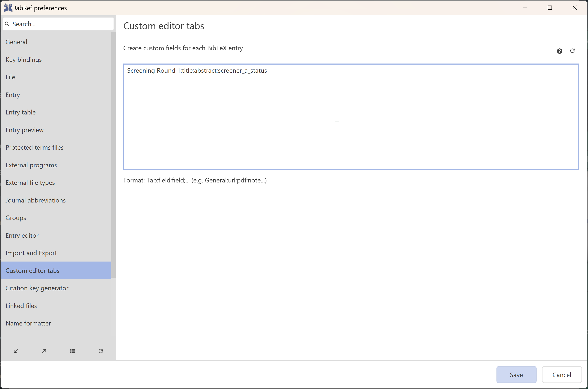Image resolution: width=588 pixels, height=389 pixels.
Task: Select Protected terms files section
Action: [56, 148]
